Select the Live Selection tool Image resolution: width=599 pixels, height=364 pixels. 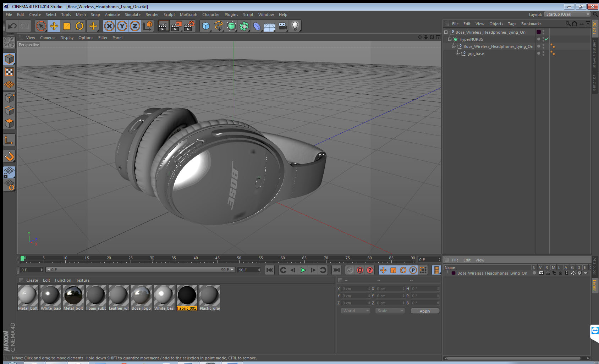coord(41,26)
